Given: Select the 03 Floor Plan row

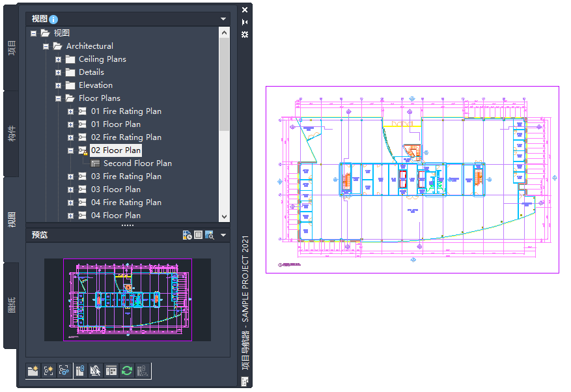Looking at the screenshot, I should click(x=116, y=189).
